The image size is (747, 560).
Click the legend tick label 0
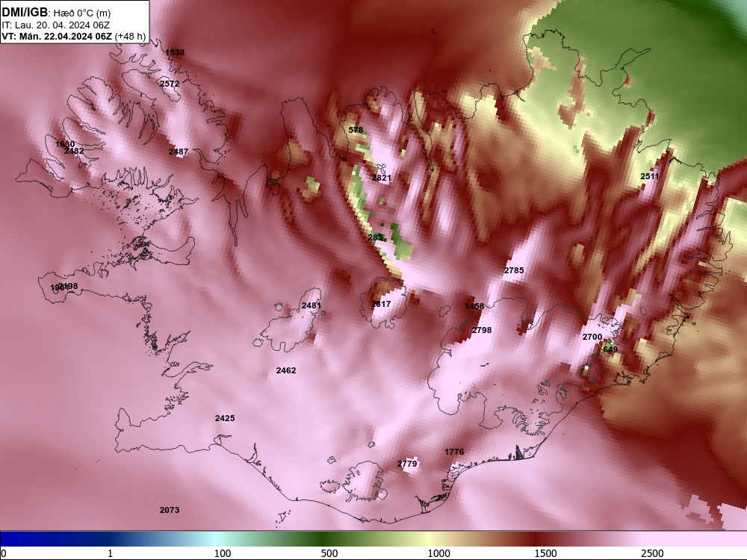click(x=4, y=554)
